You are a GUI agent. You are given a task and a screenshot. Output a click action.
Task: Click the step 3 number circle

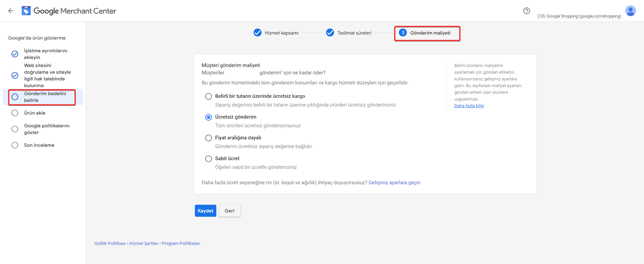(403, 32)
